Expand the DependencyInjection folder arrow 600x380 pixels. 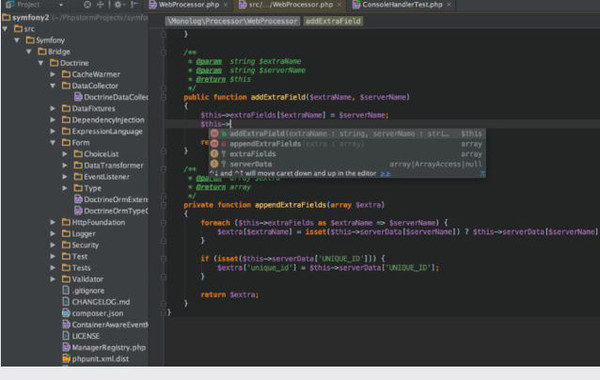(53, 120)
